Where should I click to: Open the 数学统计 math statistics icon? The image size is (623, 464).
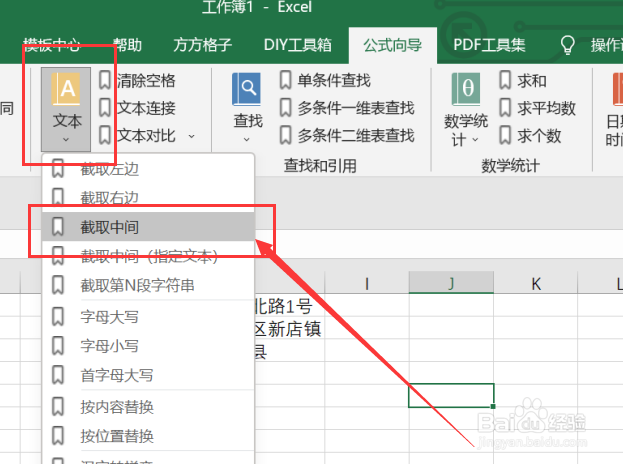[466, 89]
